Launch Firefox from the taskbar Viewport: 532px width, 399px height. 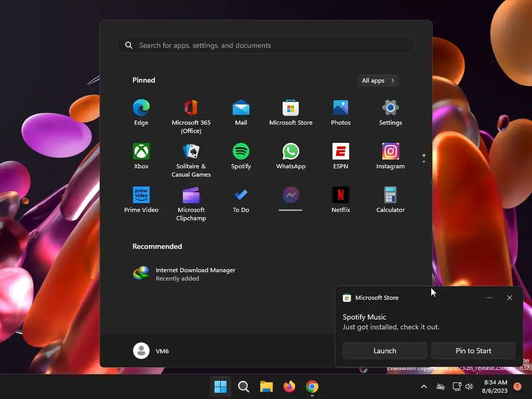(x=289, y=387)
